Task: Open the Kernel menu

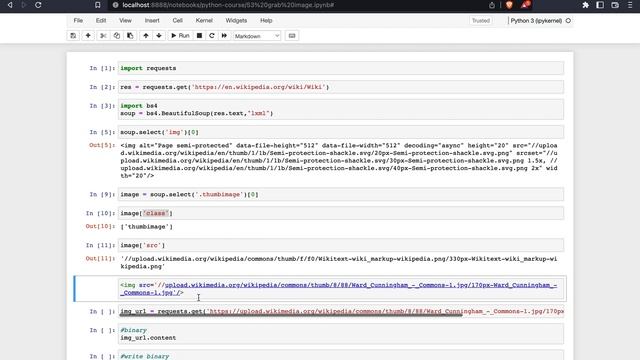Action: [x=204, y=20]
